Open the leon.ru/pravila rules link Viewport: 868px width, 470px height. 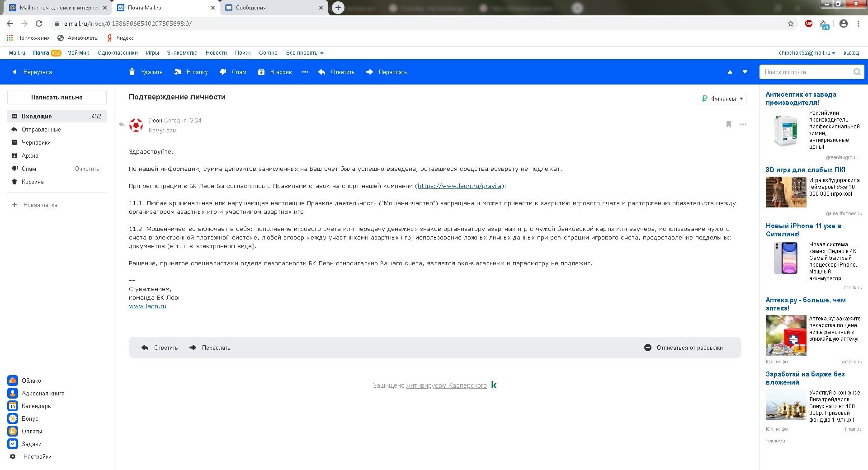pos(459,186)
